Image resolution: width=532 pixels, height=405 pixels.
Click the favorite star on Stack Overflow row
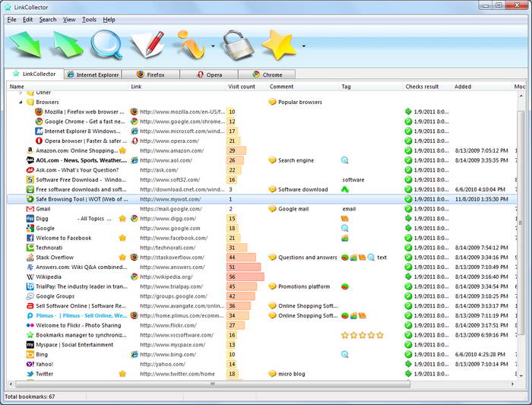(122, 257)
